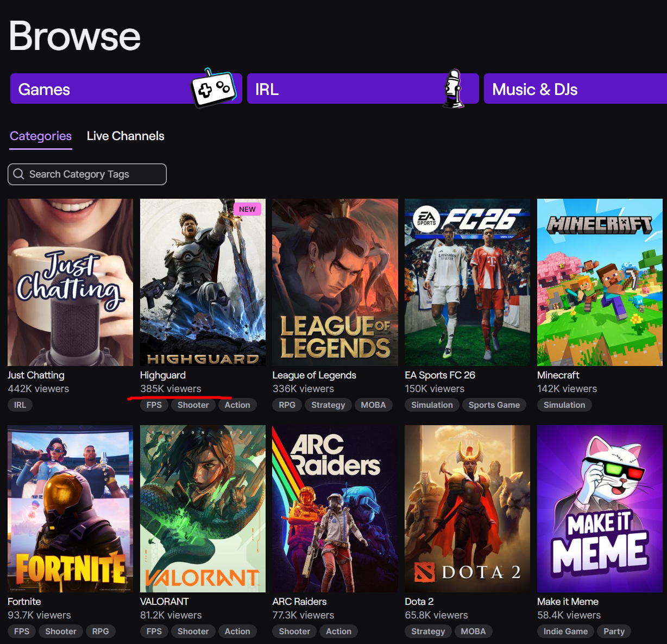
Task: Select the MOBA tag under League of Legends
Action: [373, 405]
